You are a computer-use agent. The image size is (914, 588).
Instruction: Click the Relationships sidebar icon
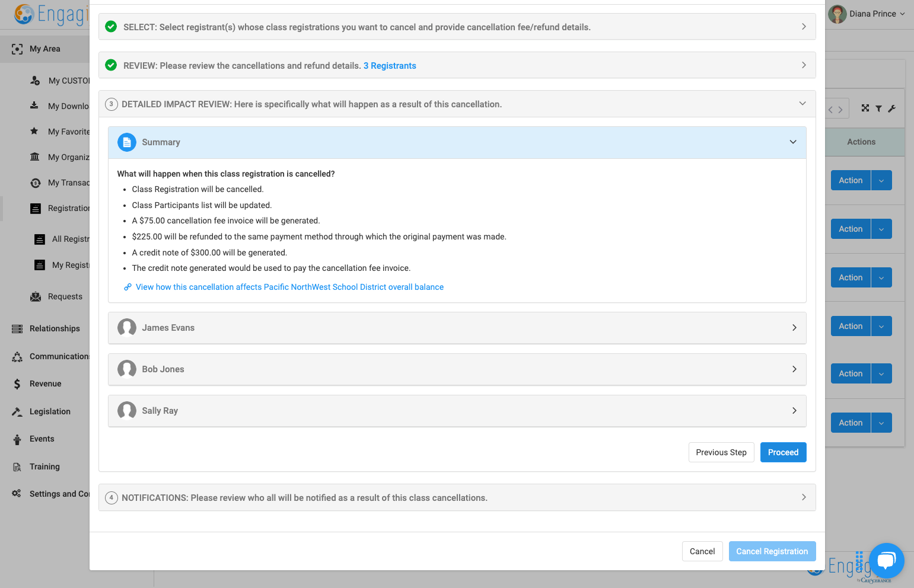[17, 328]
